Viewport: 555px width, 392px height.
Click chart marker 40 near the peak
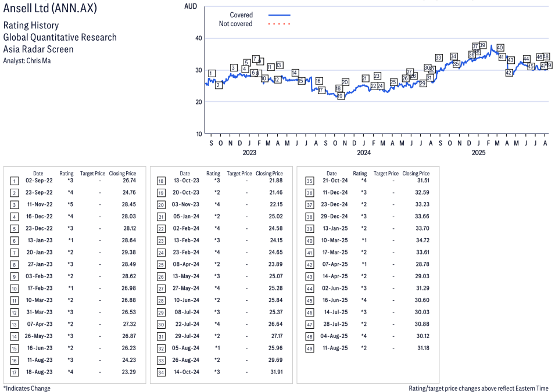tap(500, 48)
